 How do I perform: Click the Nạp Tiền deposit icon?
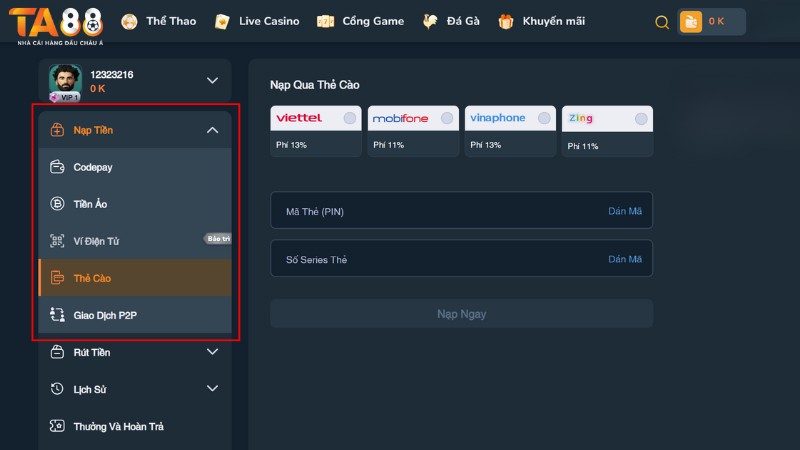pos(57,130)
